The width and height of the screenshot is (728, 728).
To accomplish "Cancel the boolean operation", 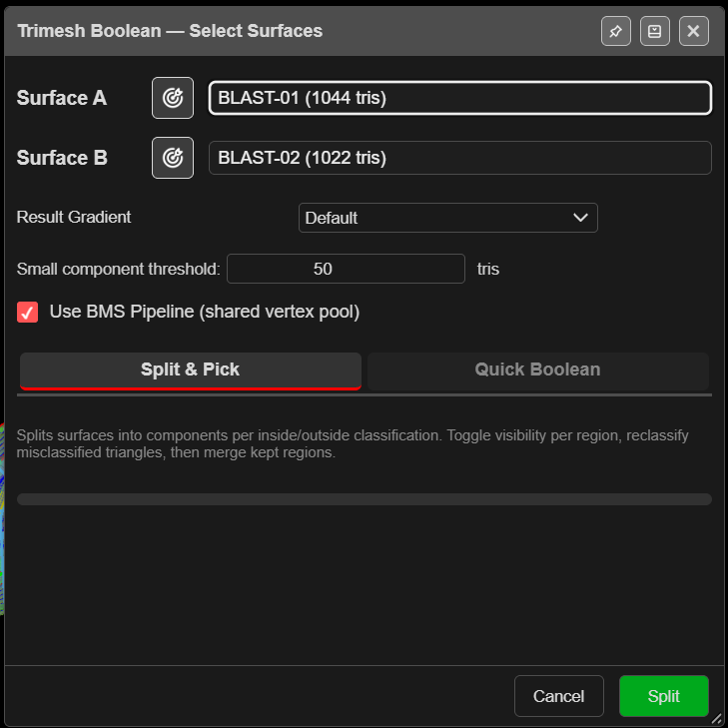I will [559, 696].
